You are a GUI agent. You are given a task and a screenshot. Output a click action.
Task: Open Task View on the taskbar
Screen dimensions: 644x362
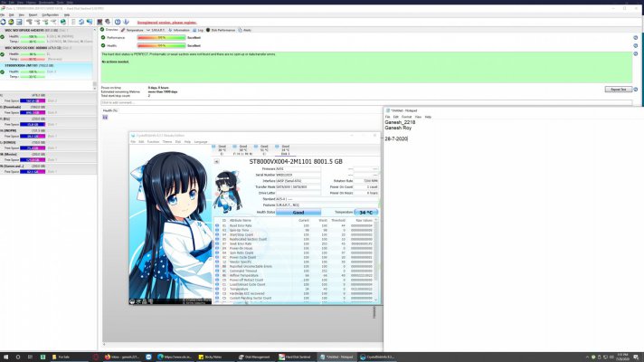coord(30,357)
